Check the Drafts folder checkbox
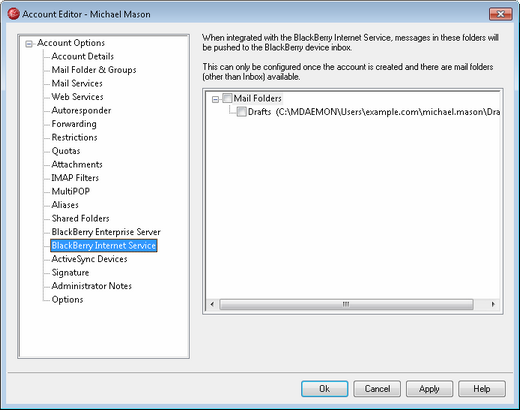Screen dimensions: 520x410 tap(242, 111)
